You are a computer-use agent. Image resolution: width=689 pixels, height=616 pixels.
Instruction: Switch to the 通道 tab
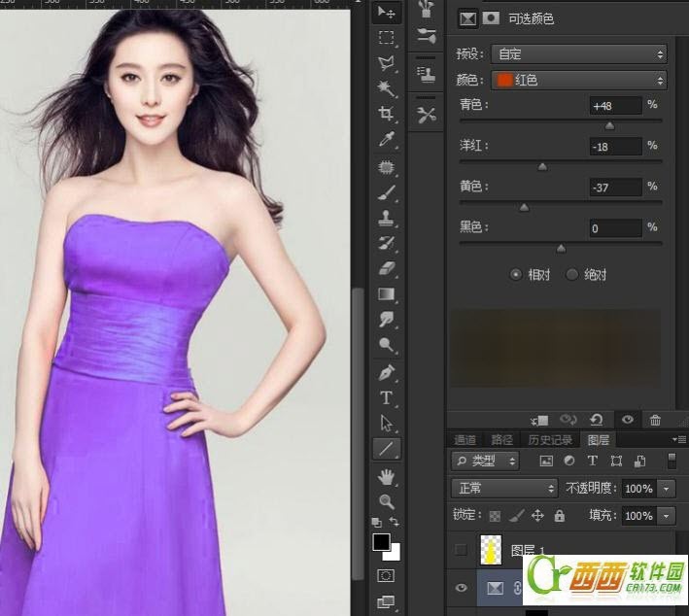[465, 440]
